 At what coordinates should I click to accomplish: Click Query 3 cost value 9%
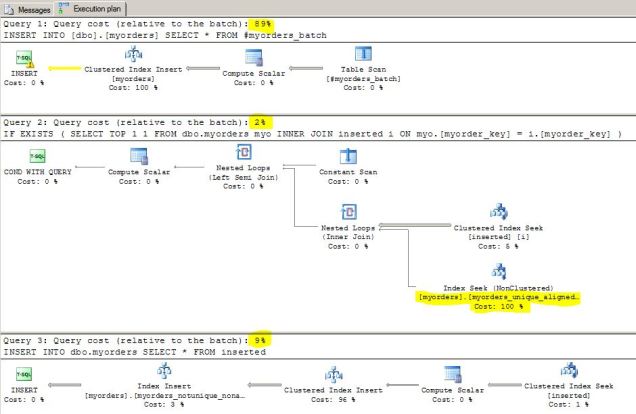(260, 340)
